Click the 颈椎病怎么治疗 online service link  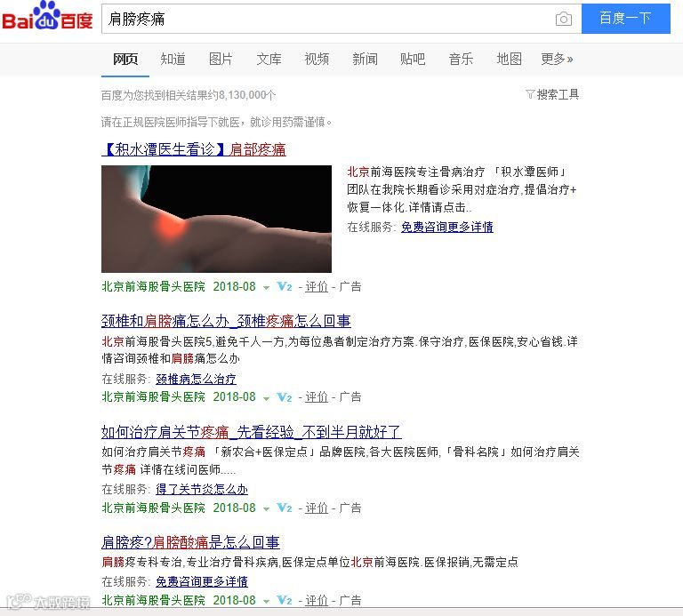pos(196,379)
